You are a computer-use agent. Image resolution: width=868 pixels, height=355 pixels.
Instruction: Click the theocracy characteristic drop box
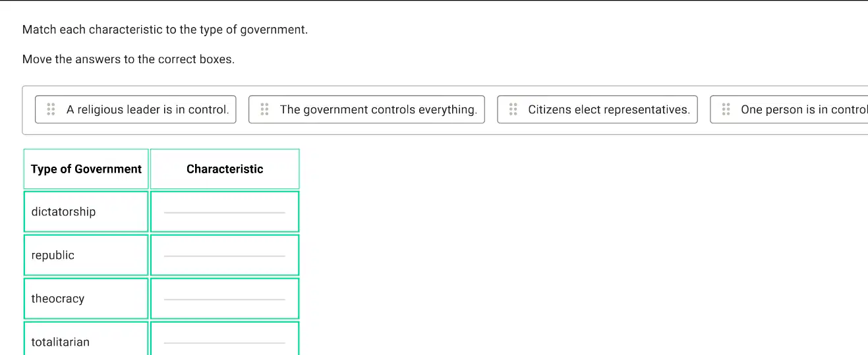pyautogui.click(x=225, y=298)
